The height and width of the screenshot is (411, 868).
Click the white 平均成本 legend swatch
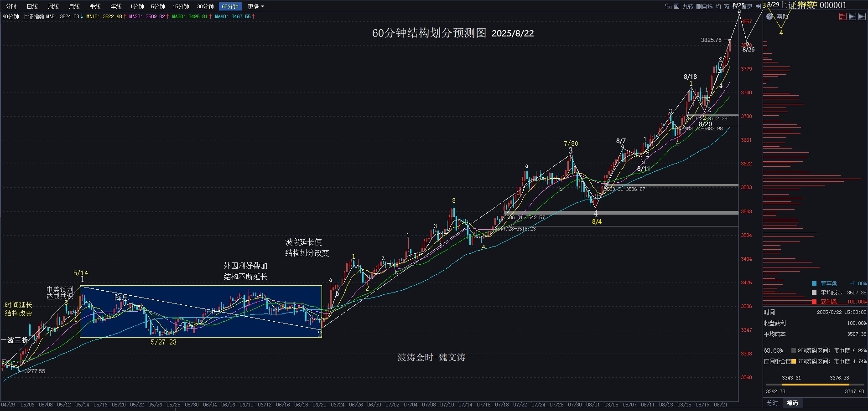(x=814, y=293)
